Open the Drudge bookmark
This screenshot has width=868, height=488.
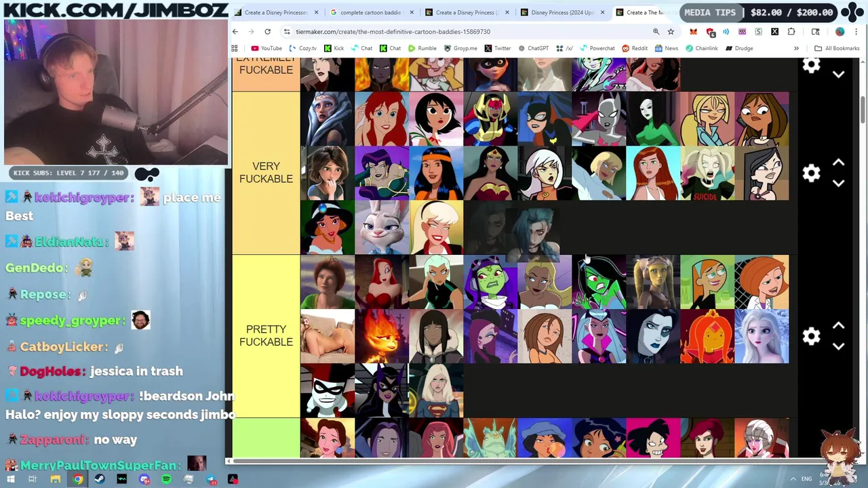(x=739, y=48)
